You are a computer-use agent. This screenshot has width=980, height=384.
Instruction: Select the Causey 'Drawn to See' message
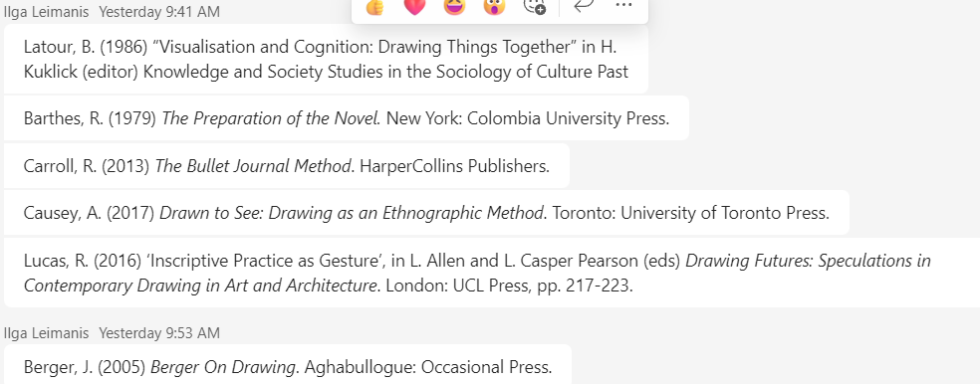426,213
